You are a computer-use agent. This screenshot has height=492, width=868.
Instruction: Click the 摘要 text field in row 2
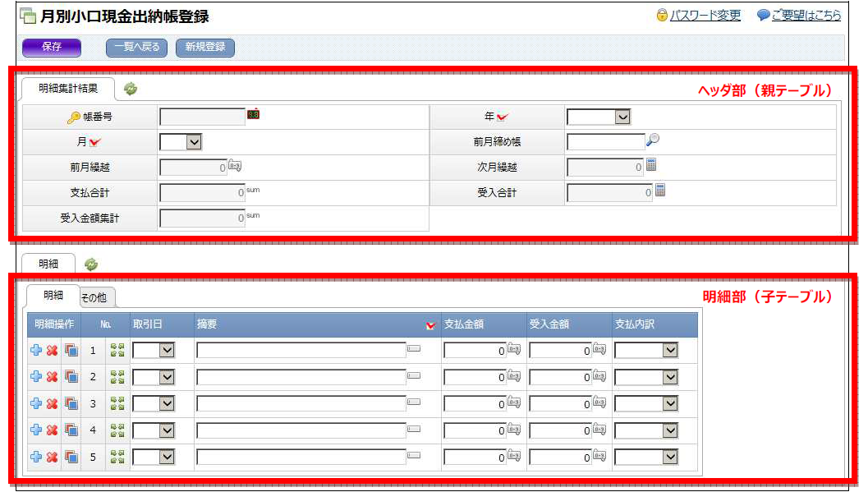click(301, 377)
